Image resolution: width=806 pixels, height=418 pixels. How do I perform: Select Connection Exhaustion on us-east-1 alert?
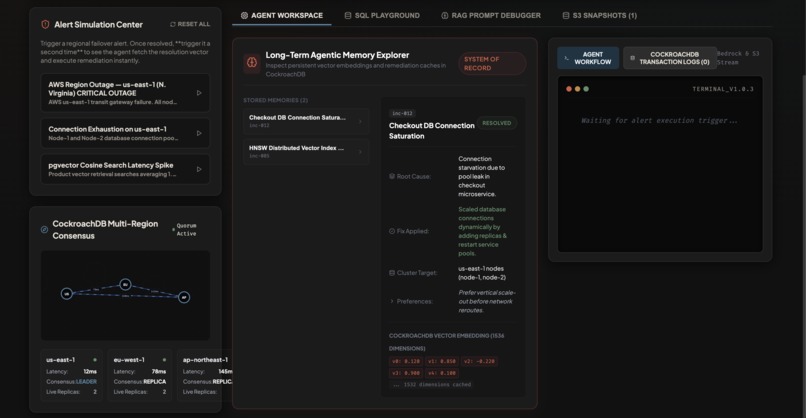point(125,133)
